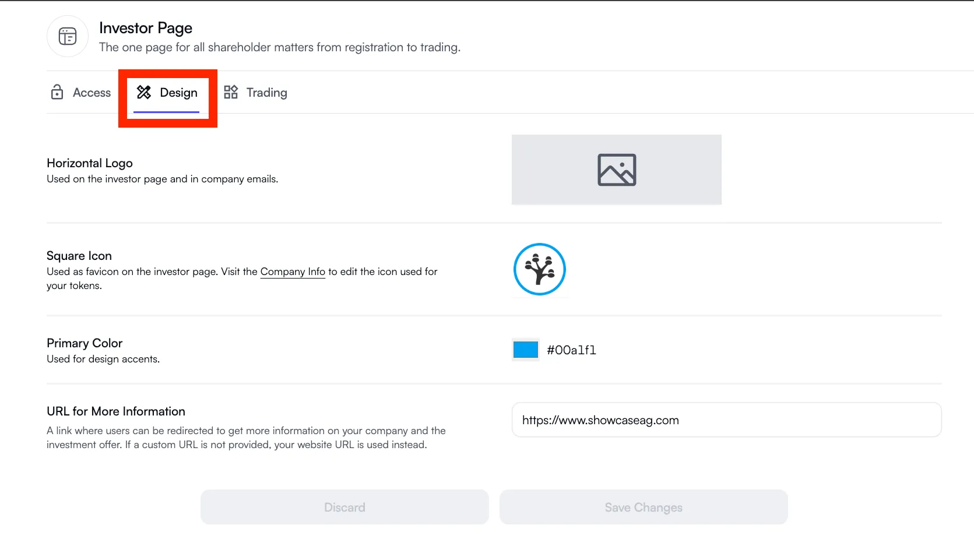Click the crossed pencil Design icon
This screenshot has width=974, height=560.
(144, 92)
